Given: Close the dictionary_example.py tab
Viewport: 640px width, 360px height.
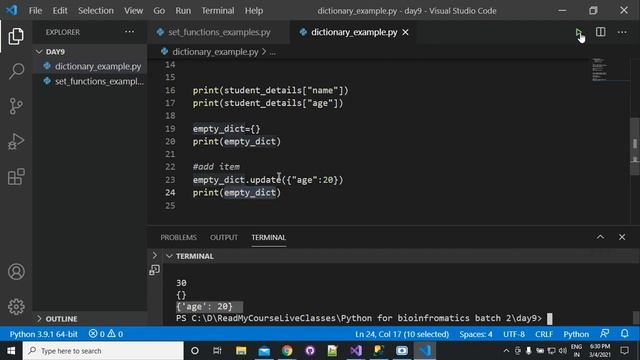Looking at the screenshot, I should point(405,32).
